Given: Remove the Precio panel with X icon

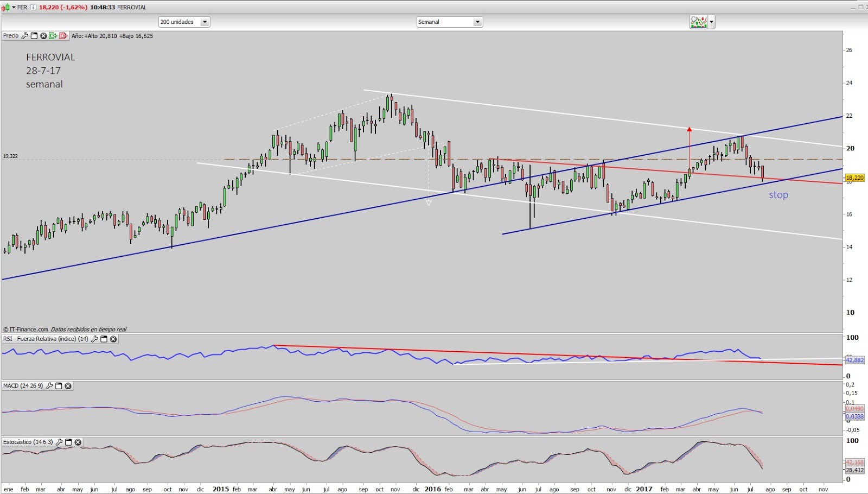Looking at the screenshot, I should pyautogui.click(x=43, y=36).
